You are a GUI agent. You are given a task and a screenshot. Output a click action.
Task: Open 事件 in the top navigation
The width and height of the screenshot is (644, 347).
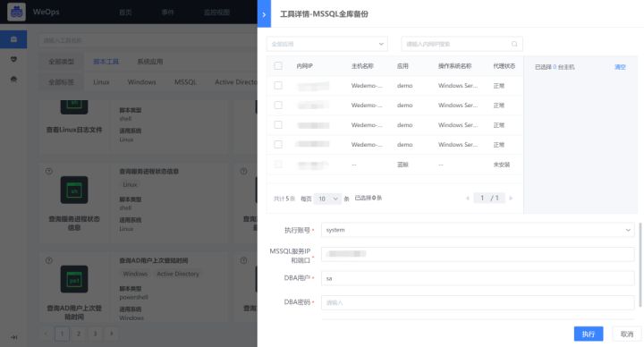pos(167,13)
